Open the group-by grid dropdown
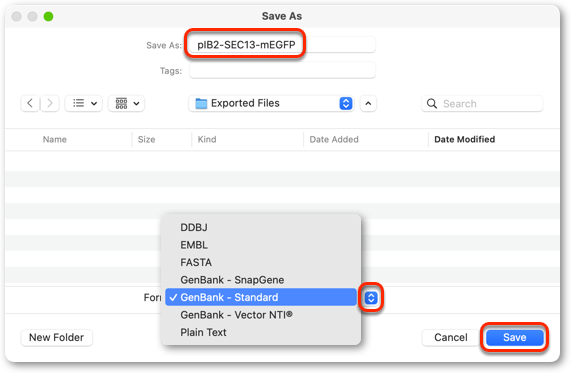 (127, 103)
